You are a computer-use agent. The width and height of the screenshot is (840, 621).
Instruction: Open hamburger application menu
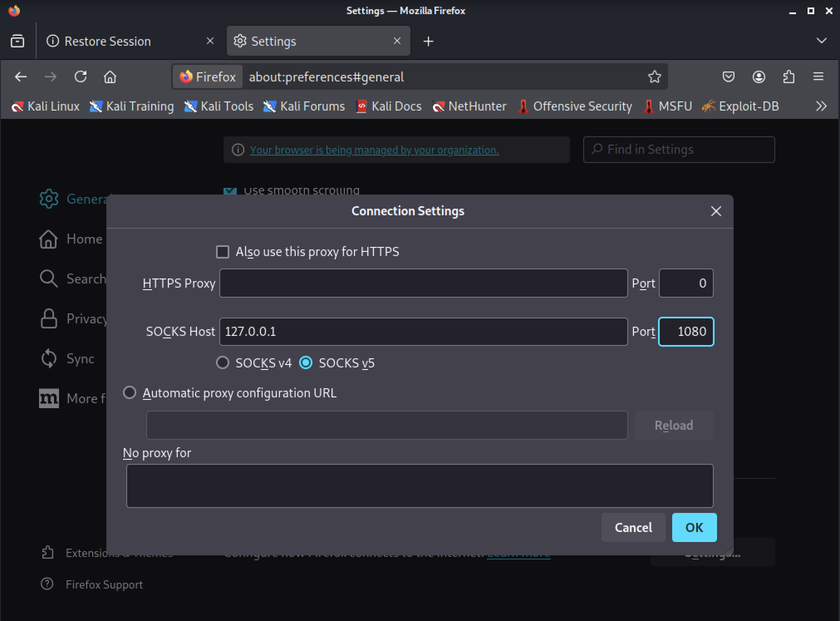tap(818, 77)
